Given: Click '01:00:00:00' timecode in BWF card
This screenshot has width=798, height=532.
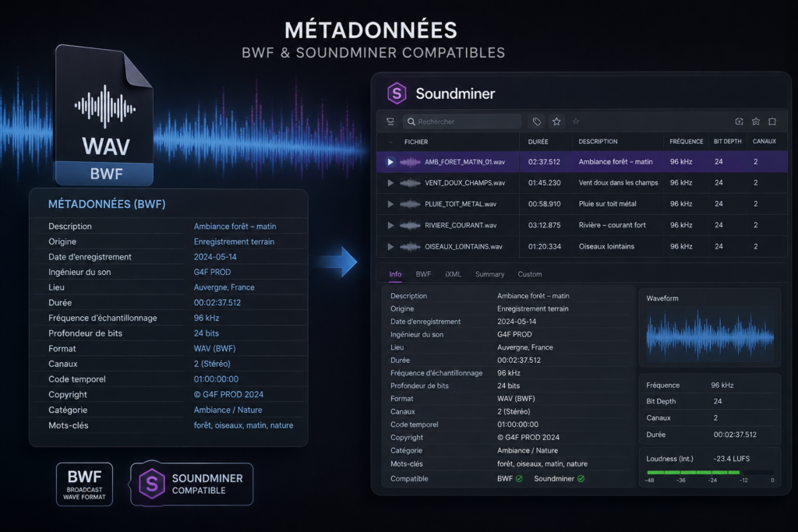Looking at the screenshot, I should pyautogui.click(x=216, y=379).
